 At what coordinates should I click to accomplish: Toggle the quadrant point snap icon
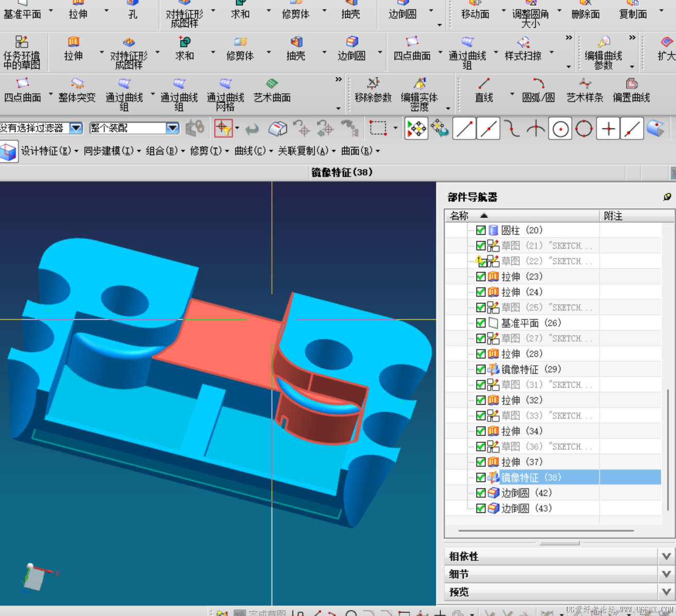(x=584, y=129)
